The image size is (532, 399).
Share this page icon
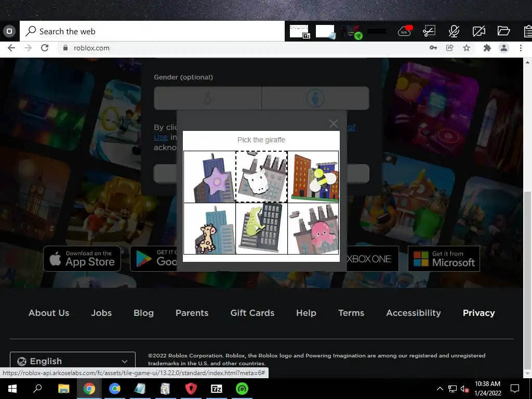(x=449, y=48)
